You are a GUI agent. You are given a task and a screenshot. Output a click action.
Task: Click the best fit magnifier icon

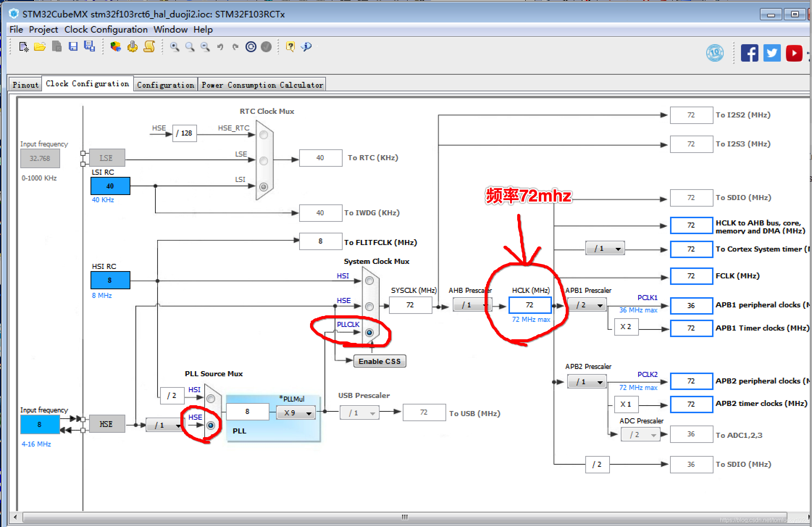[x=190, y=47]
